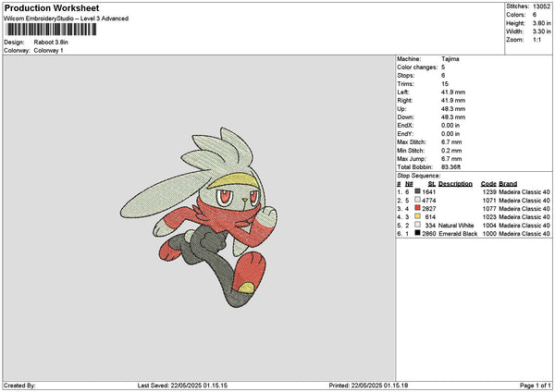The height and width of the screenshot is (392, 555).
Task: Click the barcode graphic in header
Action: (51, 30)
